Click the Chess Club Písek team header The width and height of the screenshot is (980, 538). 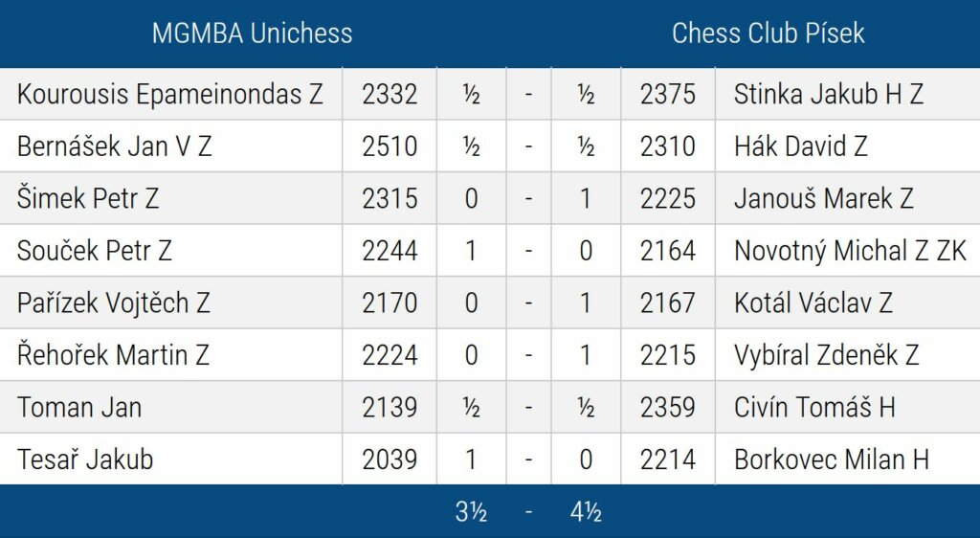click(768, 34)
